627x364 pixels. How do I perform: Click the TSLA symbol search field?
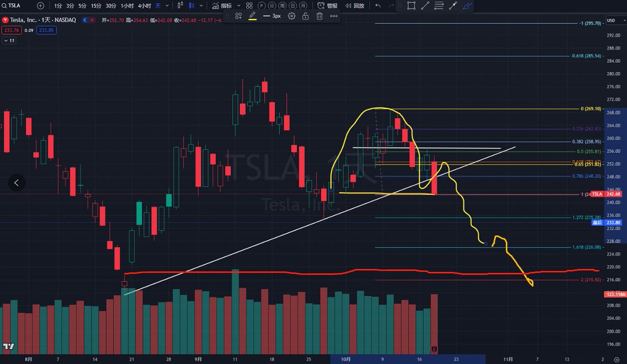click(16, 6)
